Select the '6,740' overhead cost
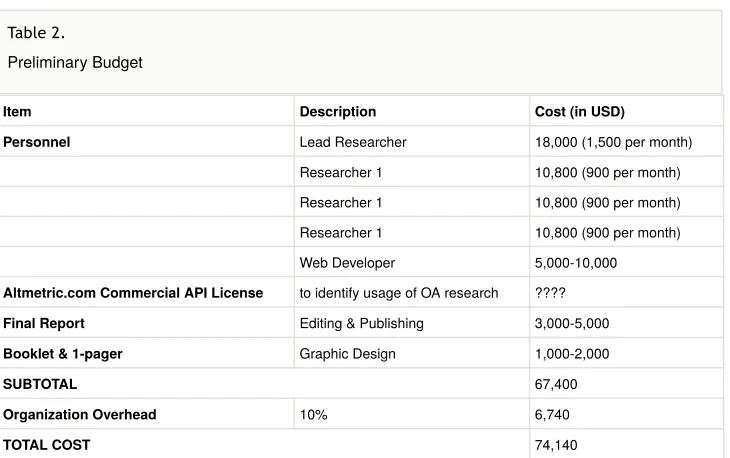 tap(552, 415)
